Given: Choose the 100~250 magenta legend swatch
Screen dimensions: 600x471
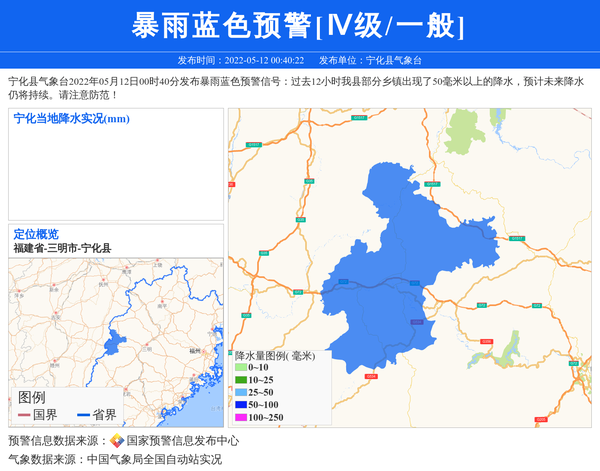Looking at the screenshot, I should point(241,417).
